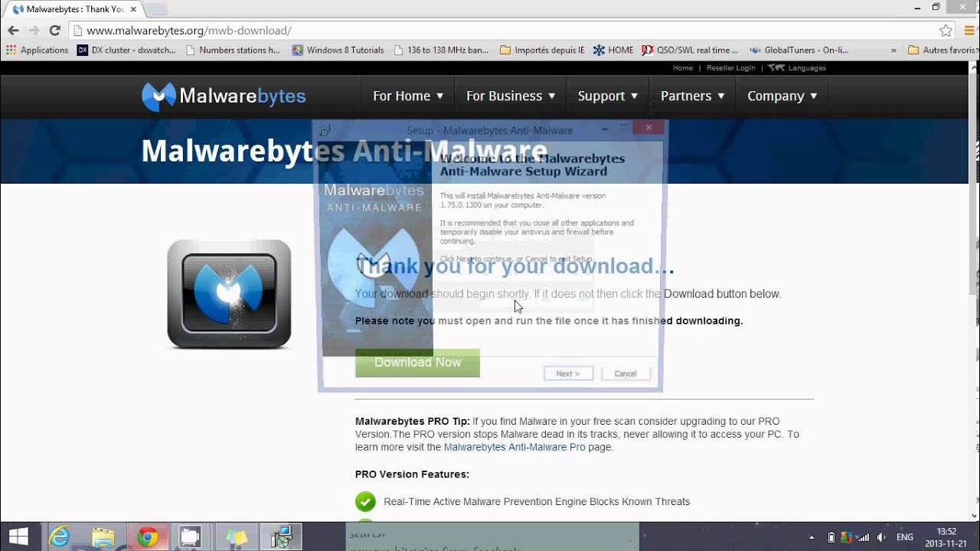Click the green Download Now button
This screenshot has width=980, height=551.
pyautogui.click(x=417, y=363)
